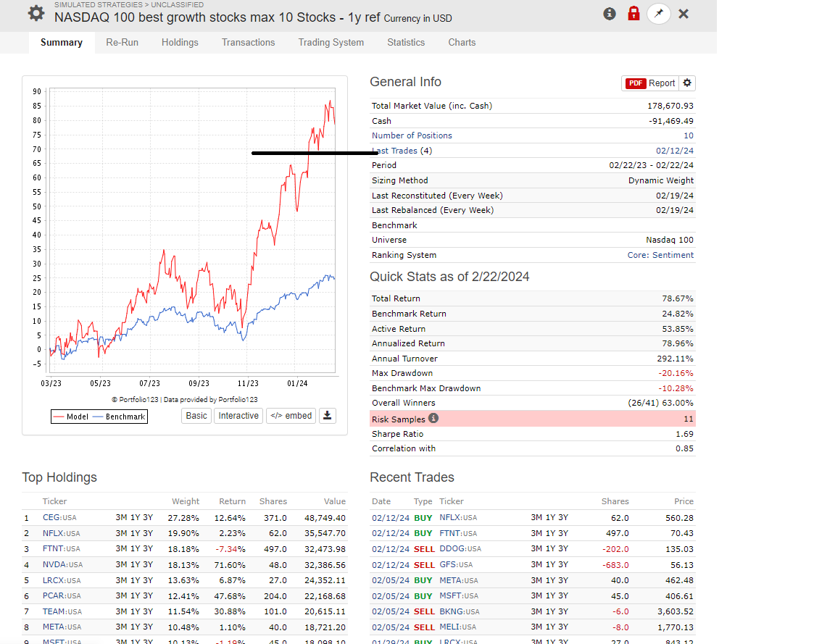Image resolution: width=835 pixels, height=644 pixels.
Task: Click 3Y chart link for PCAR holding
Action: pyautogui.click(x=148, y=595)
